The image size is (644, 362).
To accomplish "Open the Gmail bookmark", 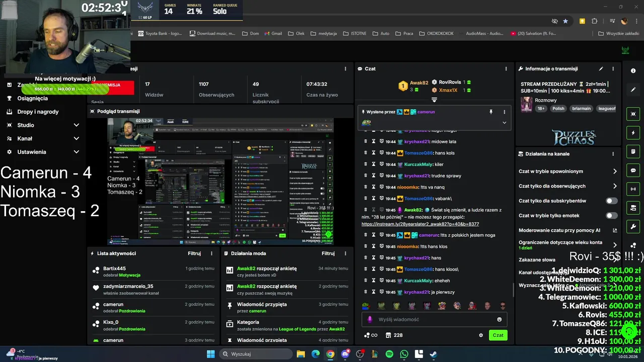I will pos(272,34).
